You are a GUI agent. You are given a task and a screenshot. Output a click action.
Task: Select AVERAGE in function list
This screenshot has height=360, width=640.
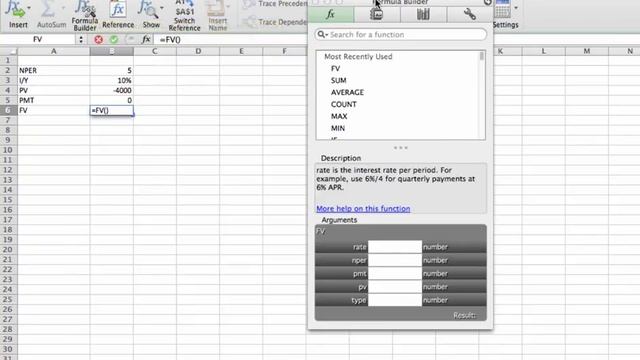(347, 92)
